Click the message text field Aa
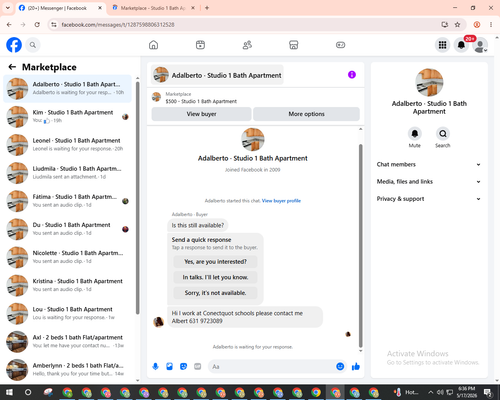500x400 pixels. click(272, 367)
